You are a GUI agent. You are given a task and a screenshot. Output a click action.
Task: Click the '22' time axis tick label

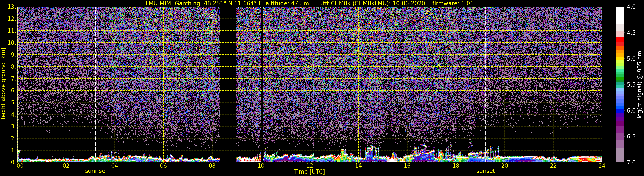point(553,166)
